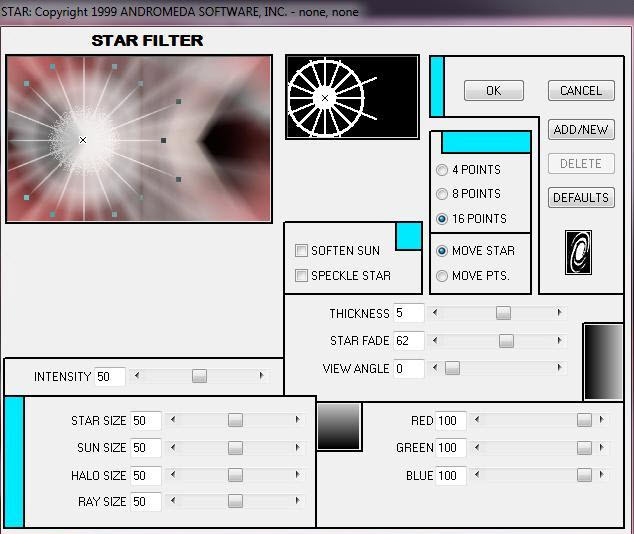Click the VIEW ANGLE value field
The image size is (634, 534).
point(408,369)
